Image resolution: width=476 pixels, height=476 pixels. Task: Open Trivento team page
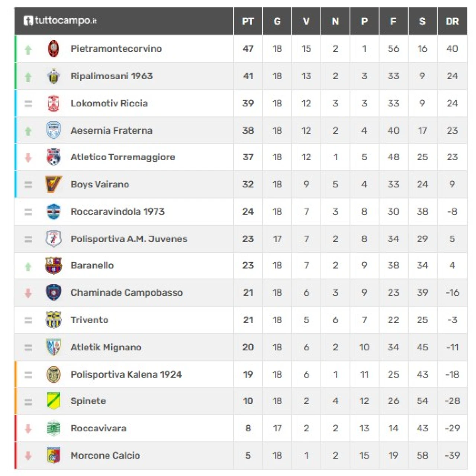tap(89, 320)
